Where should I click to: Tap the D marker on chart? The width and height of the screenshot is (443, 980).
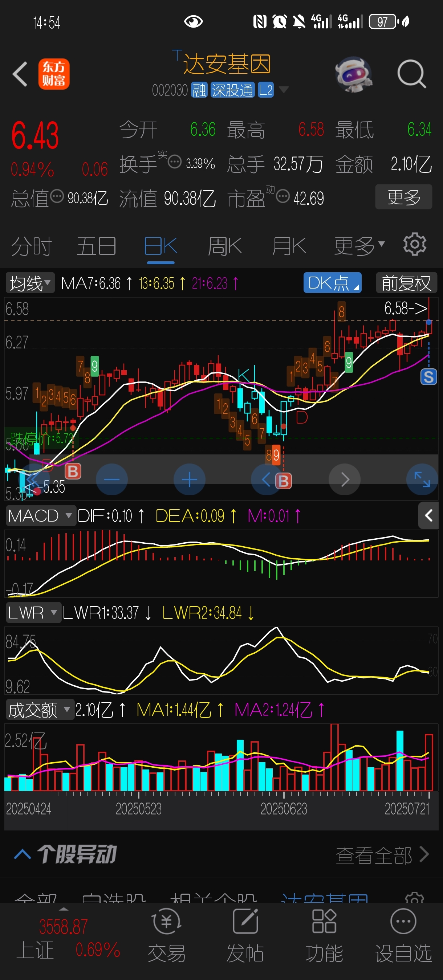(x=301, y=417)
